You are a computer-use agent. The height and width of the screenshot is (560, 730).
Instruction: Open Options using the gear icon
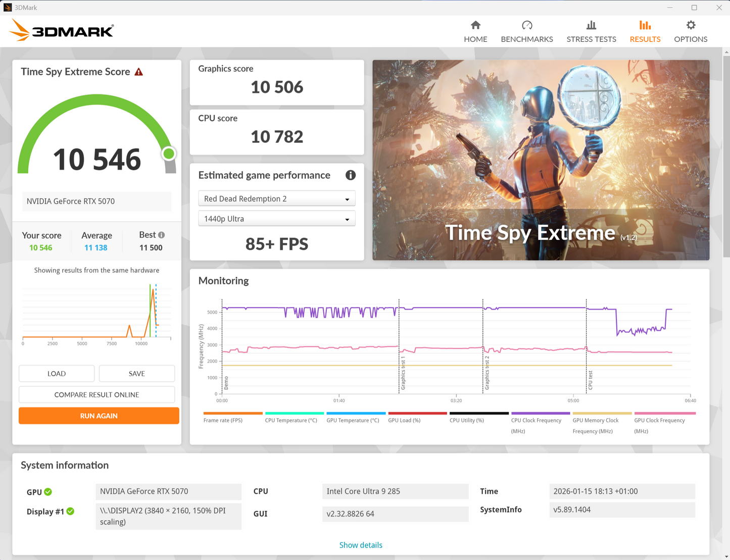click(691, 25)
